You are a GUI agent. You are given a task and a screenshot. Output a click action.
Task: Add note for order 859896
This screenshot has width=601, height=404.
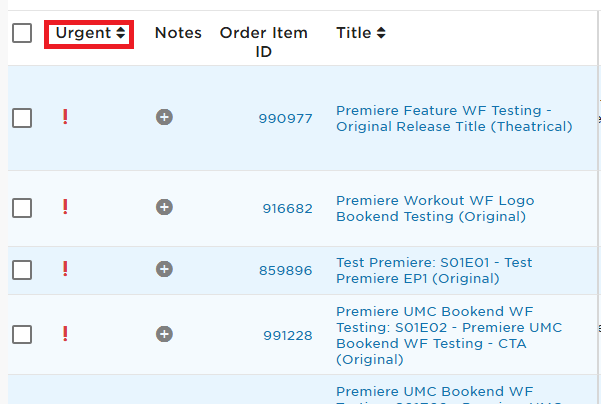pos(164,269)
